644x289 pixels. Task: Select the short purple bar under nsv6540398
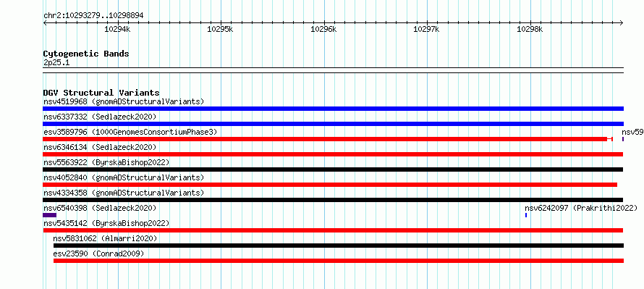(x=49, y=215)
